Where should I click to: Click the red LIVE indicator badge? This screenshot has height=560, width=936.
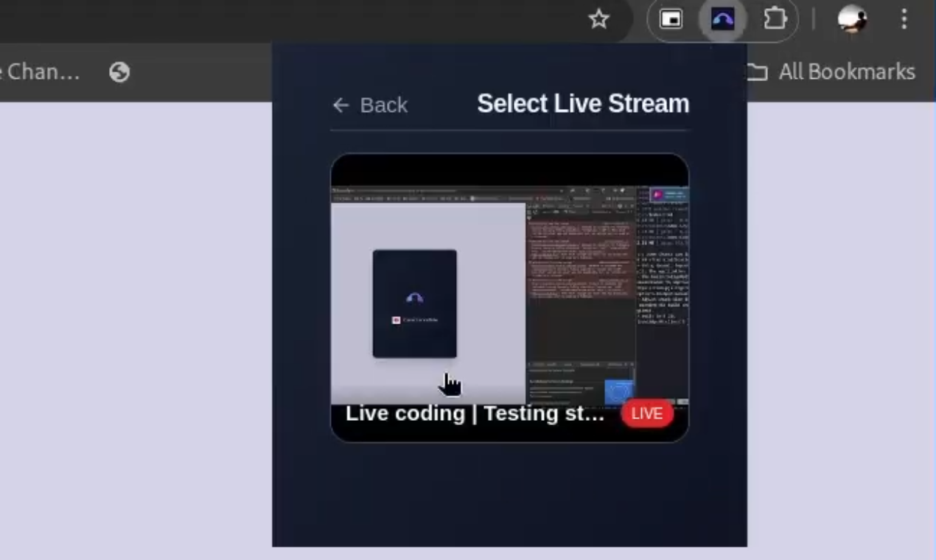point(647,413)
